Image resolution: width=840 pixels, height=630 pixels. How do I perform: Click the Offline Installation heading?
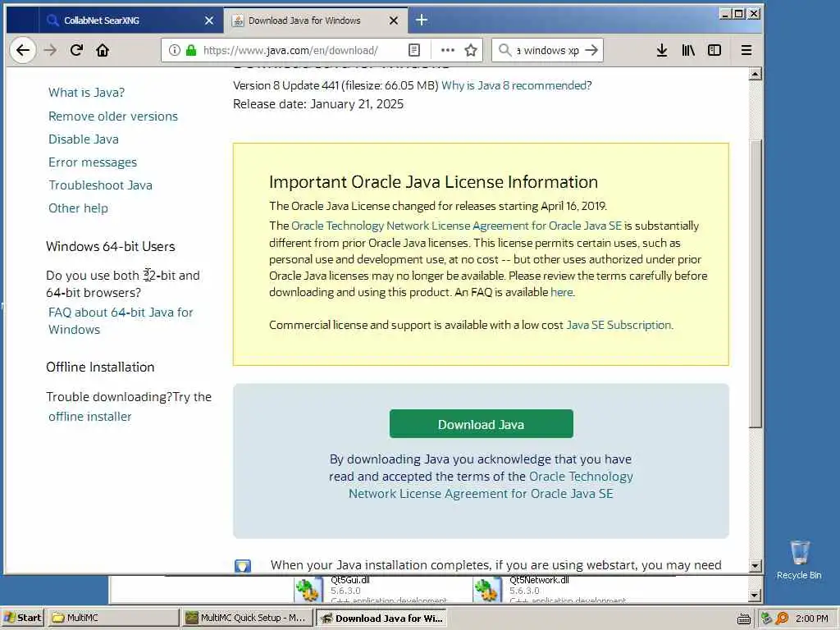tap(100, 367)
